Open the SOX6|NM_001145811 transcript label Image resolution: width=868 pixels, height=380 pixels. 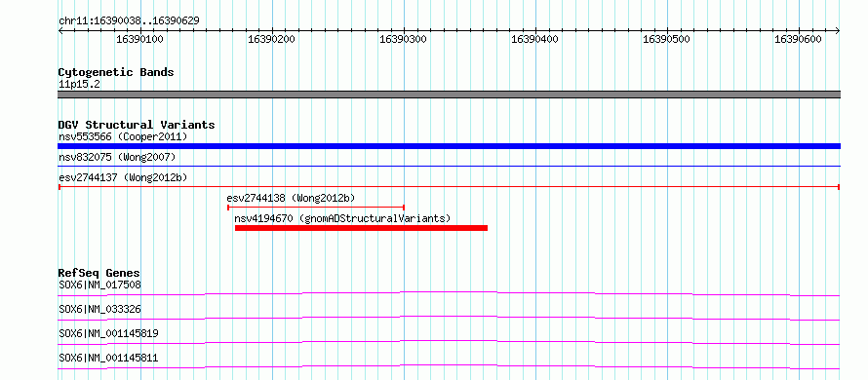tap(108, 358)
